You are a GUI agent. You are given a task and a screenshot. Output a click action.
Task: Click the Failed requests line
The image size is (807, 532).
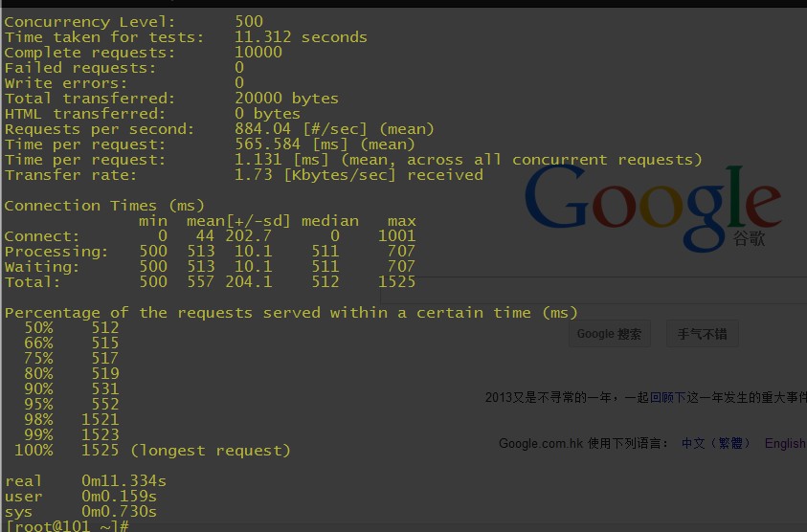[124, 68]
